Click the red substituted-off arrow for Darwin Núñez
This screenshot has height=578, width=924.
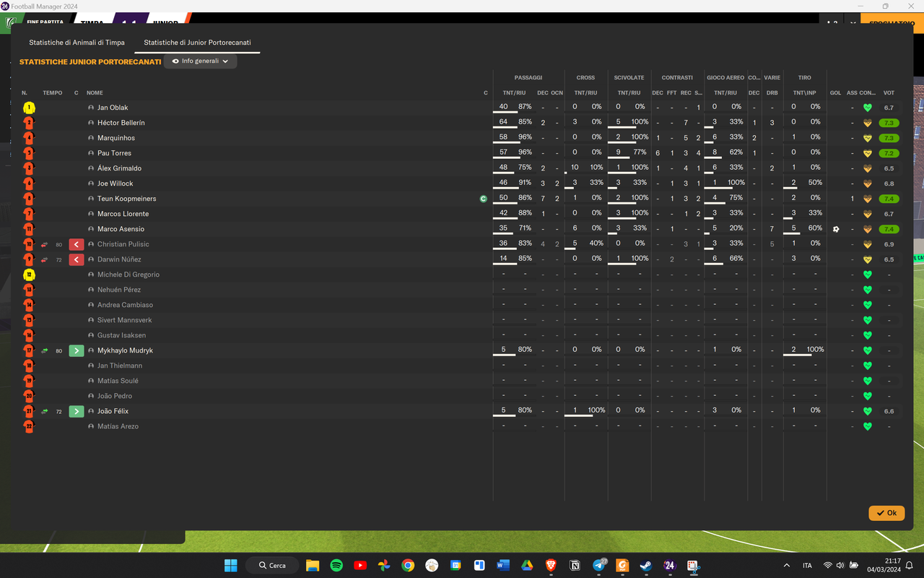pos(45,259)
